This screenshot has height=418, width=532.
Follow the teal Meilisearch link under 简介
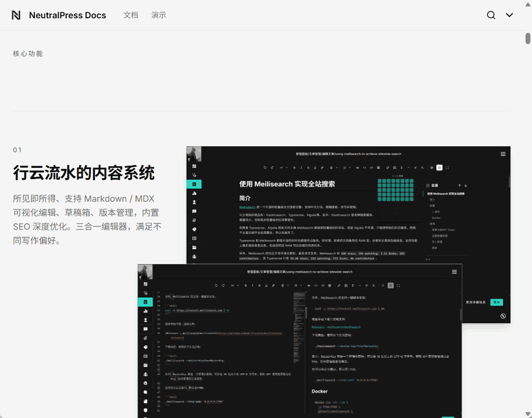click(x=247, y=207)
